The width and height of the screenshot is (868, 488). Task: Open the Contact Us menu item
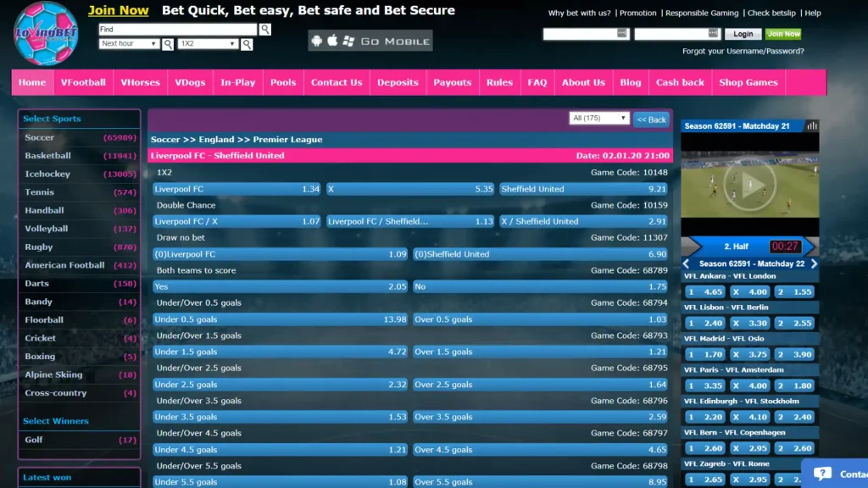337,82
